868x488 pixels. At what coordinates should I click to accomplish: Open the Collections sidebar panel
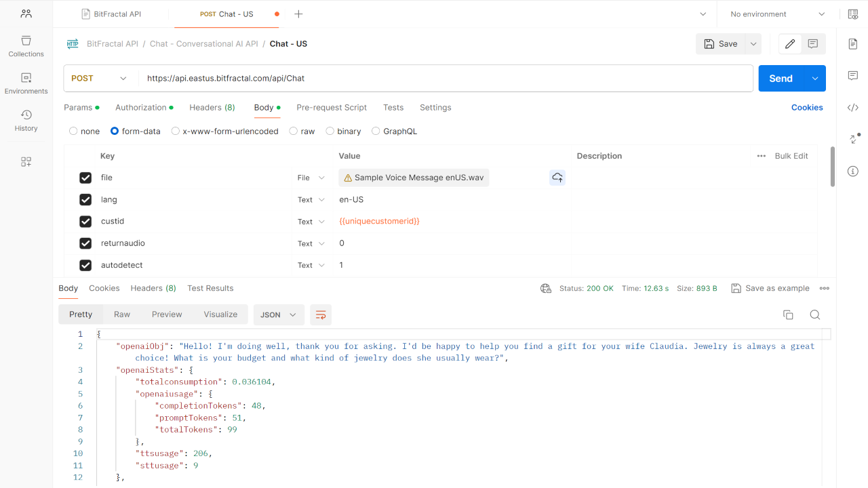(x=26, y=46)
